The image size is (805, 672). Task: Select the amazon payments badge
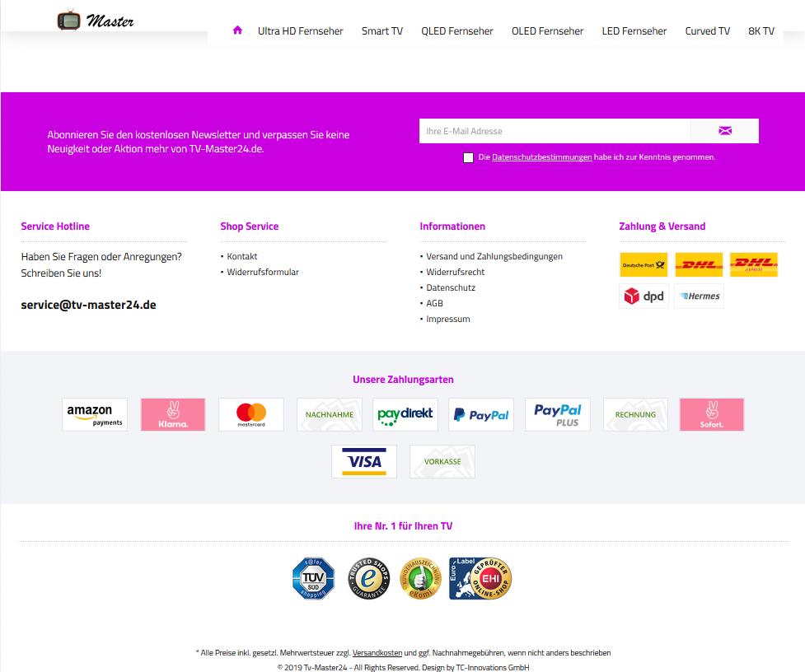pyautogui.click(x=95, y=414)
